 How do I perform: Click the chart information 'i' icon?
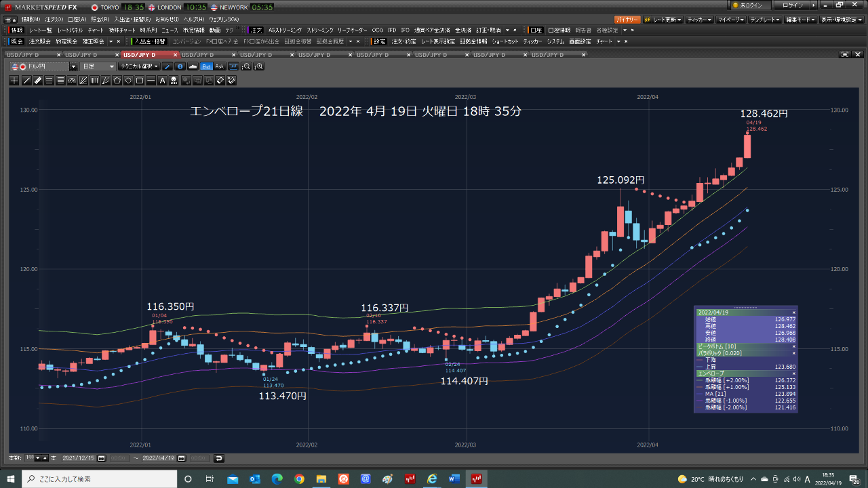click(180, 66)
